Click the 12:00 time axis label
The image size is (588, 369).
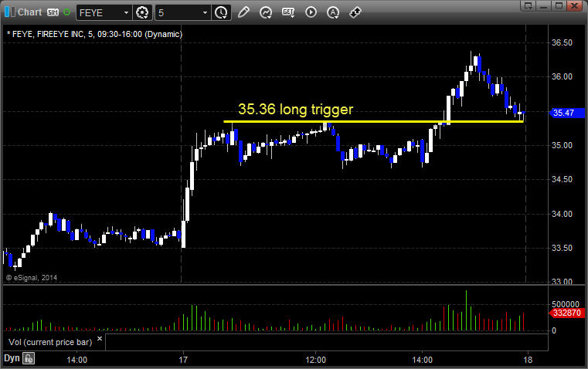316,360
